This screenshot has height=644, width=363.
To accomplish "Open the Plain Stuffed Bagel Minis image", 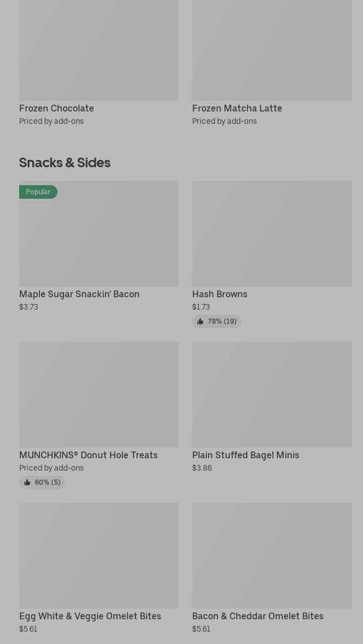I will click(x=272, y=395).
